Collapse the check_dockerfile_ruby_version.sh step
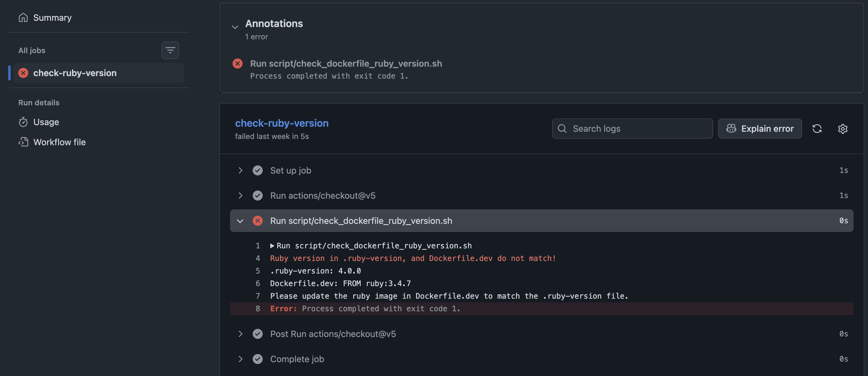This screenshot has width=868, height=376. (240, 221)
